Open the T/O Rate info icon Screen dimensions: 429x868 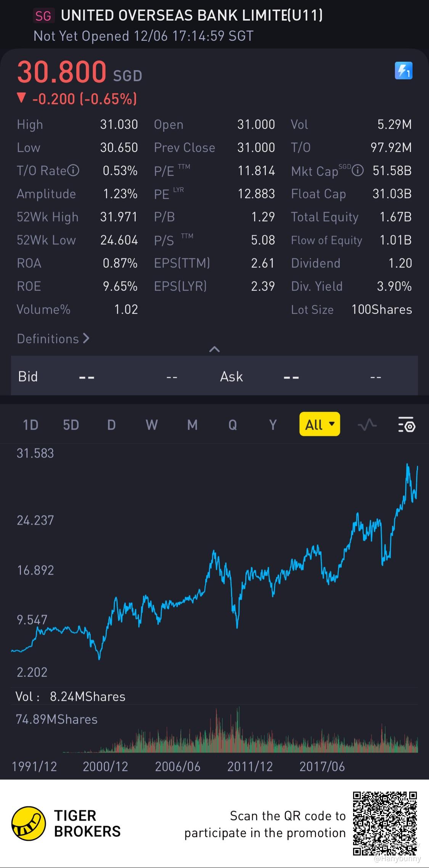[x=73, y=170]
